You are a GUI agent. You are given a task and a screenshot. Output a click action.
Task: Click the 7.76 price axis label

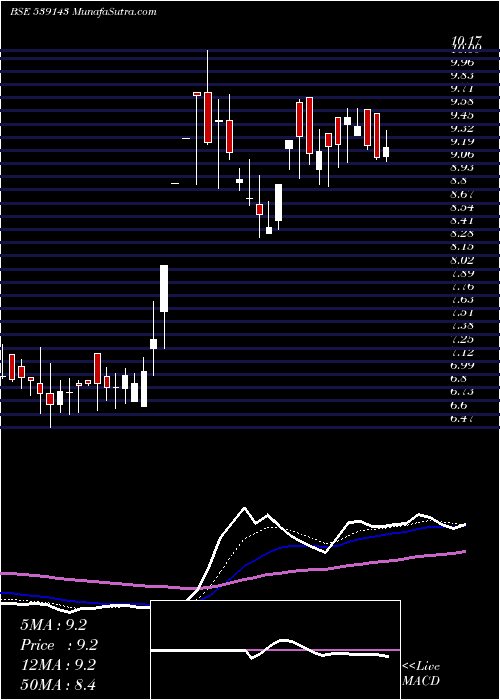pyautogui.click(x=461, y=286)
